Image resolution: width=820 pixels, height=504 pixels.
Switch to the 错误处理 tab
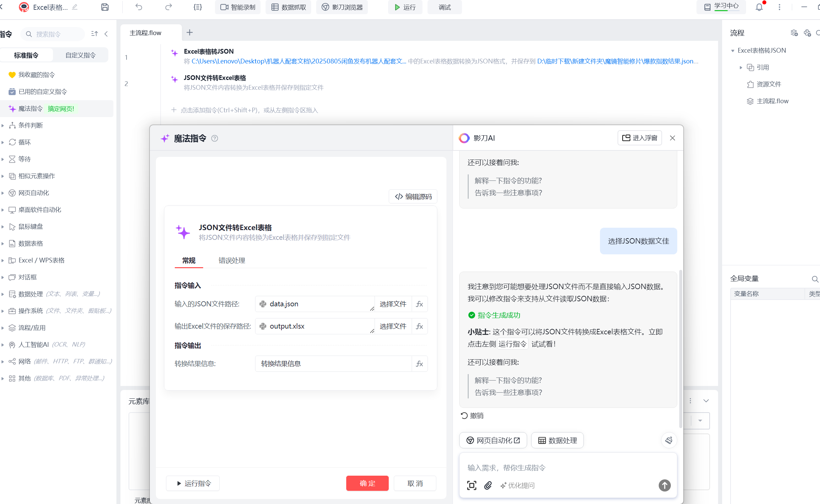tap(231, 260)
